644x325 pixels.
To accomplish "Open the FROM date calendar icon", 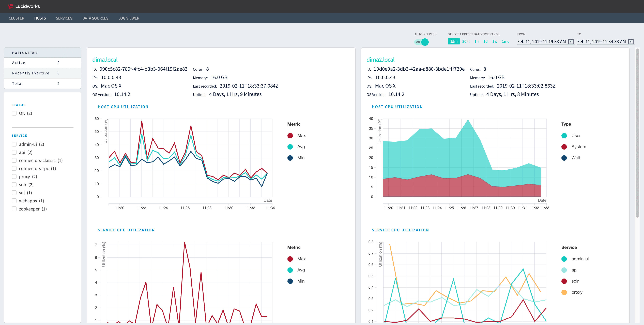I will pyautogui.click(x=571, y=41).
